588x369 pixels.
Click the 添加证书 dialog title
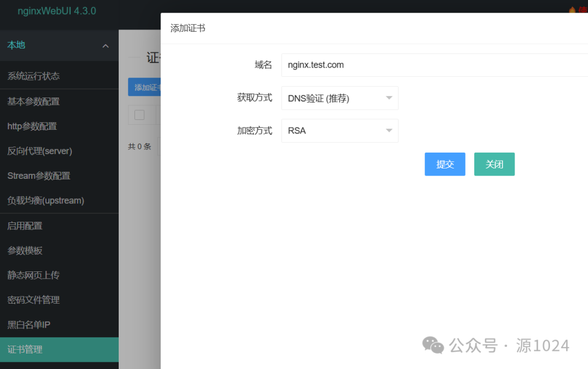188,28
